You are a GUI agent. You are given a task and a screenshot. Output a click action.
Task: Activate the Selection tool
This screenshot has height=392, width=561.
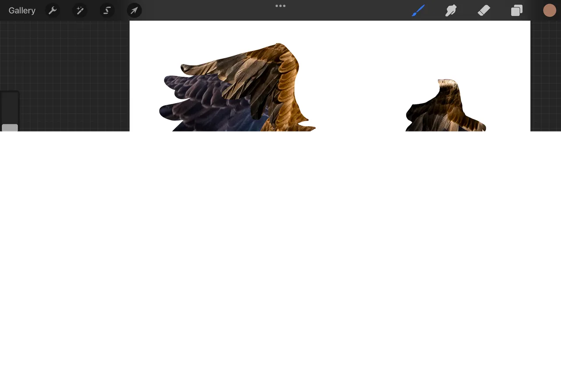pyautogui.click(x=107, y=11)
